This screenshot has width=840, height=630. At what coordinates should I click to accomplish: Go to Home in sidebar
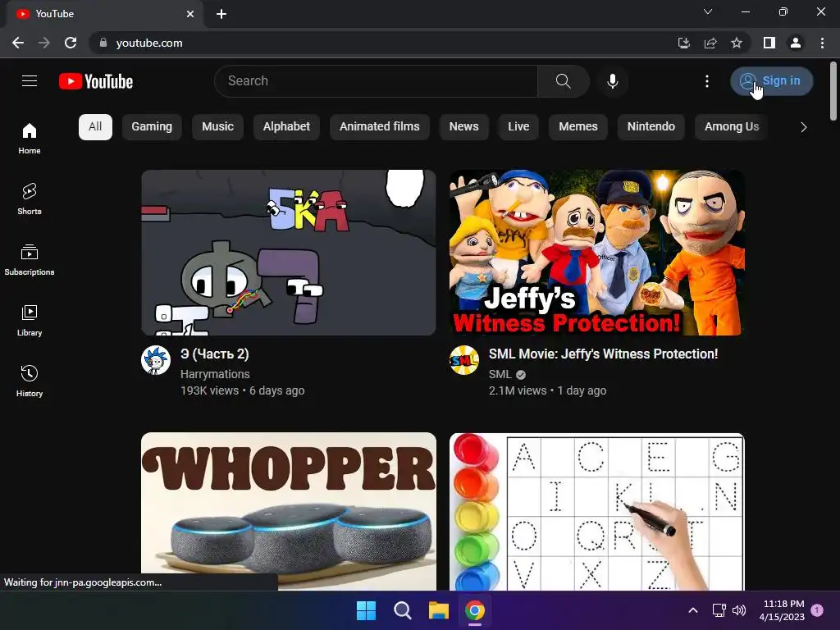[x=30, y=138]
